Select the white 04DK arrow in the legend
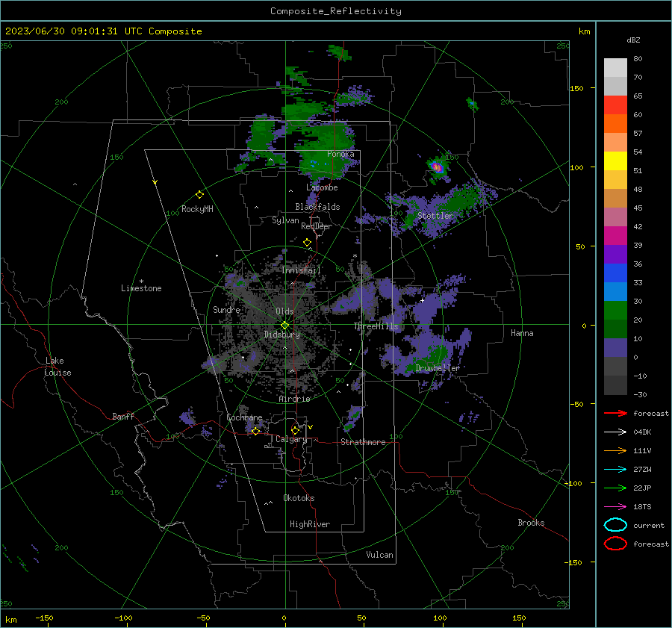The image size is (672, 628). point(615,432)
